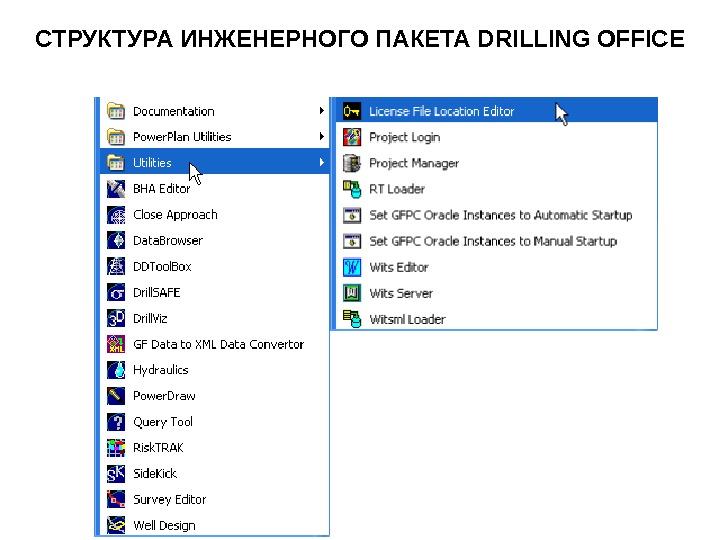Start DrillSAFE from the menu
720x540 pixels.
[214, 292]
